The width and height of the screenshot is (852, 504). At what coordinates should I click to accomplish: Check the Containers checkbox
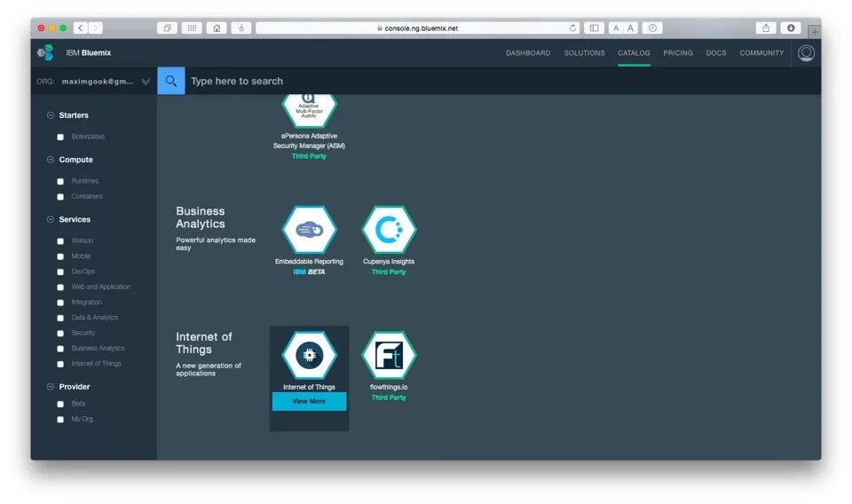(60, 197)
